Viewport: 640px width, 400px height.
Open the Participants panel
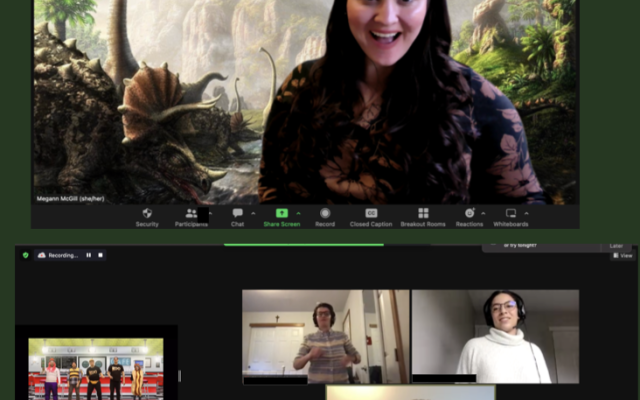point(191,217)
